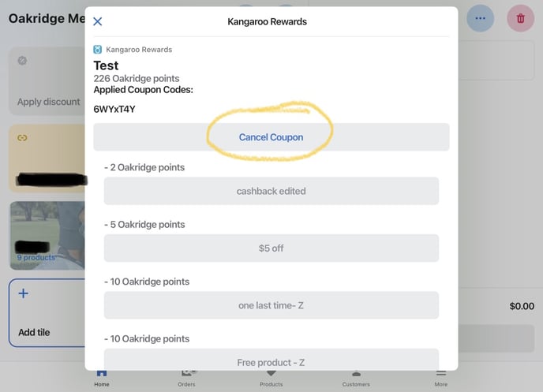Click the link icon on yellow tile
This screenshot has width=543, height=392.
pos(23,138)
